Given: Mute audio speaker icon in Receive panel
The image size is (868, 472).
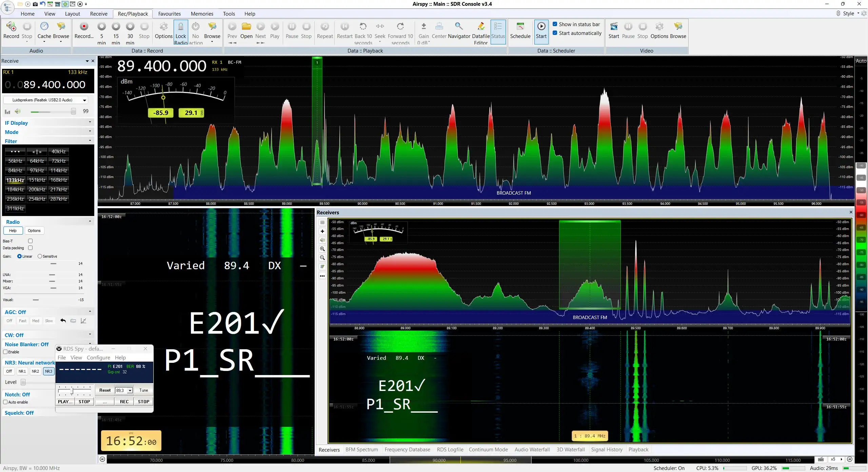Looking at the screenshot, I should (18, 111).
